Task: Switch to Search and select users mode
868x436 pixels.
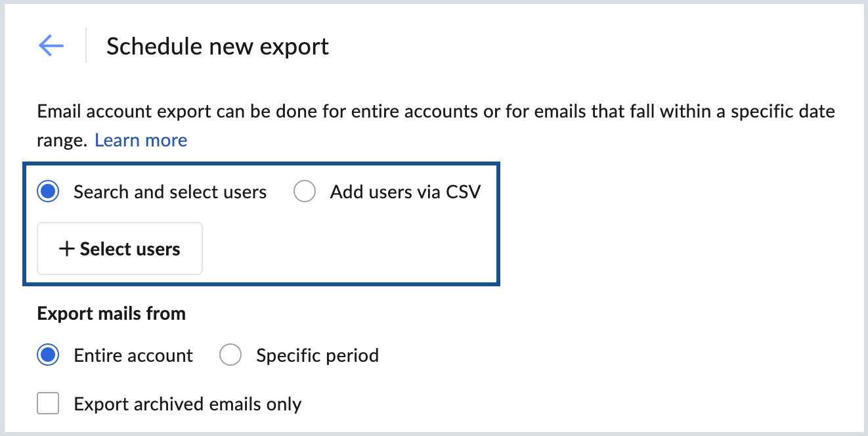Action: (47, 191)
